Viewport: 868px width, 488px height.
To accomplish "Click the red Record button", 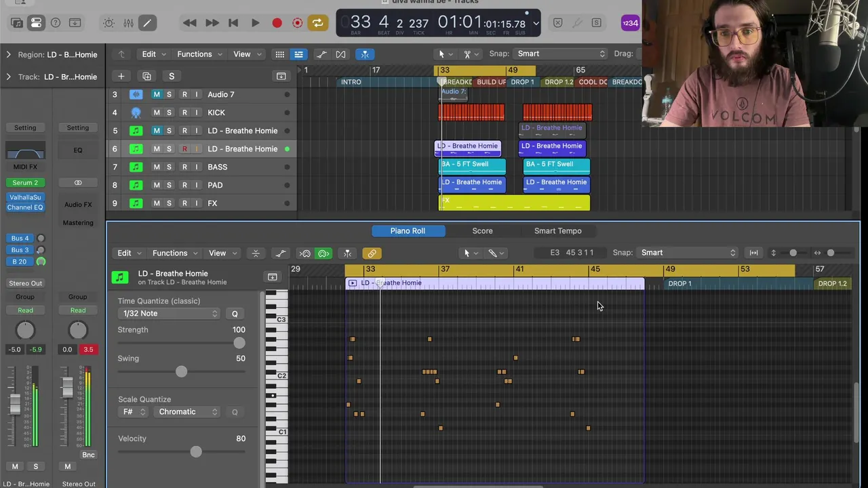I will pyautogui.click(x=277, y=23).
